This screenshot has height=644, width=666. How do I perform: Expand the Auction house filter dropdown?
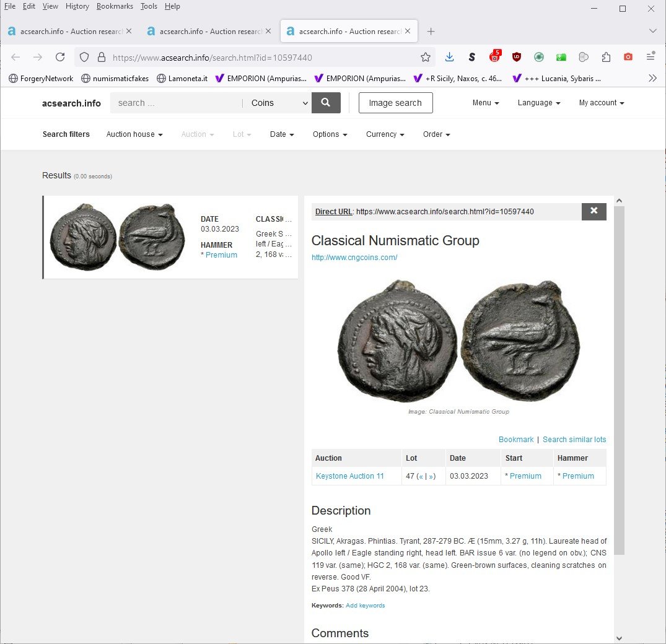pyautogui.click(x=134, y=134)
